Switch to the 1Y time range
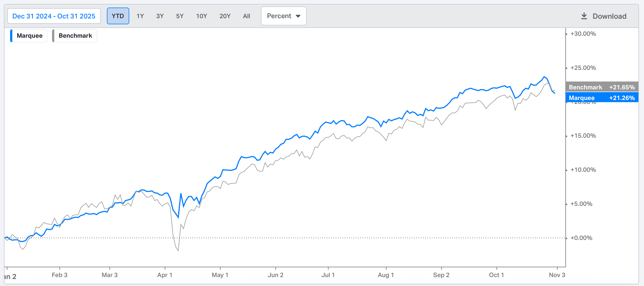Image resolution: width=644 pixels, height=286 pixels. [x=140, y=16]
